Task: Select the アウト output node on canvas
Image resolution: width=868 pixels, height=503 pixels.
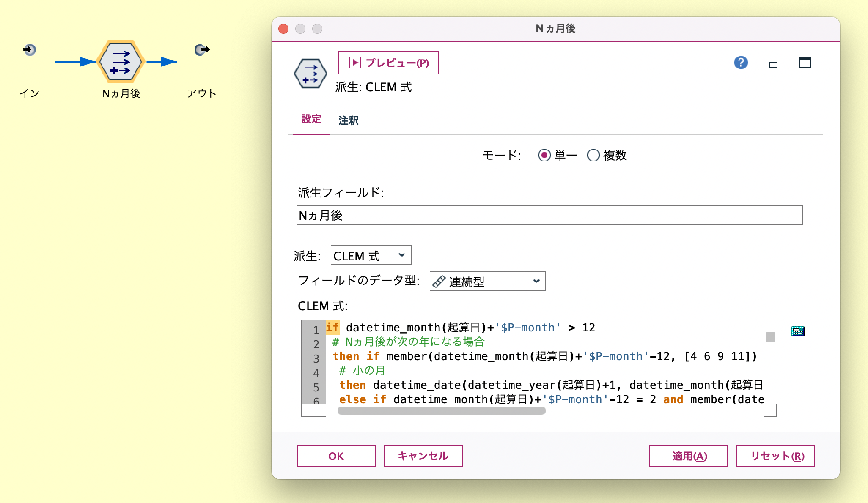Action: [x=201, y=49]
